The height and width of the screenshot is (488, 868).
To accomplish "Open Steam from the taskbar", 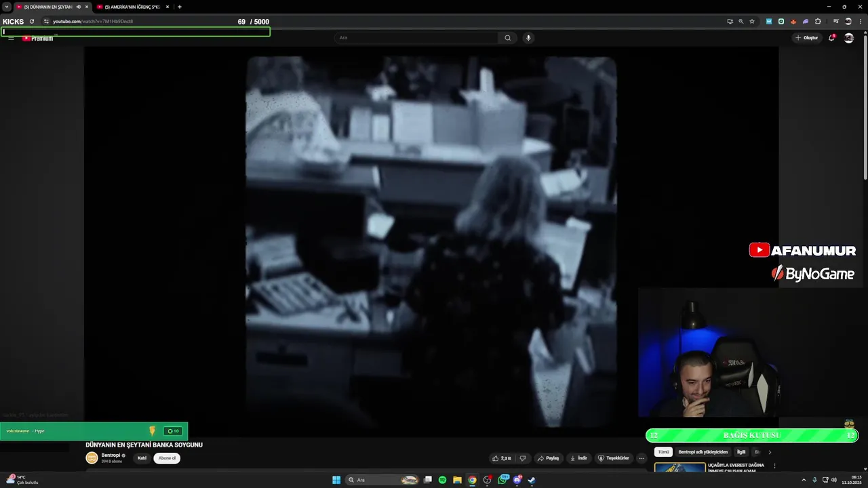I will 532,480.
